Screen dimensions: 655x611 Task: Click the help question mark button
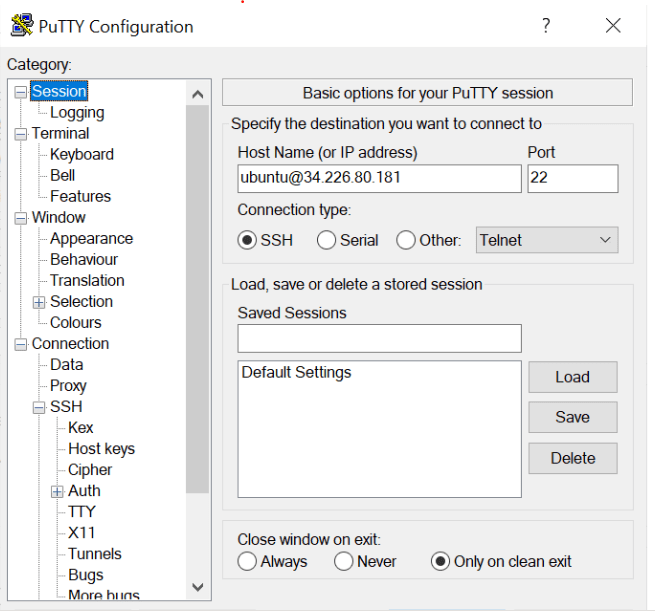click(x=546, y=26)
